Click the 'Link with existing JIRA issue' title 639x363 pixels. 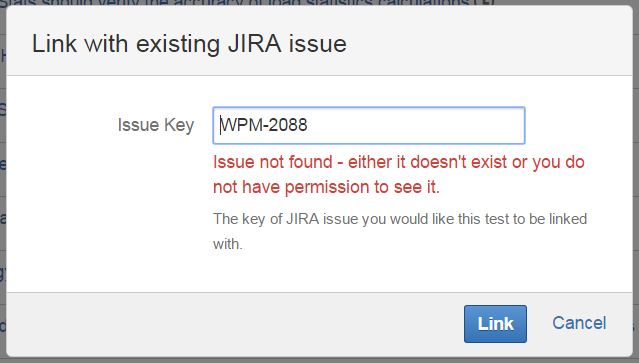click(x=189, y=44)
